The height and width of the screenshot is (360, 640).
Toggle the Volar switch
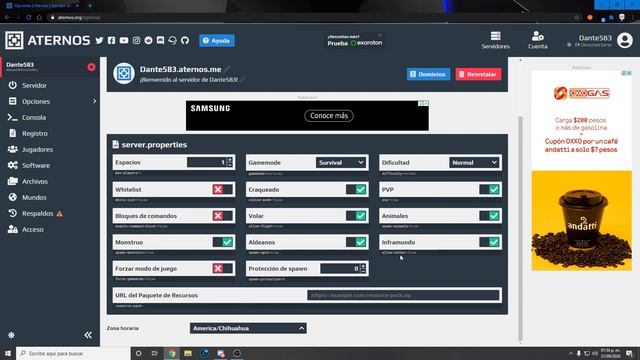coord(356,216)
